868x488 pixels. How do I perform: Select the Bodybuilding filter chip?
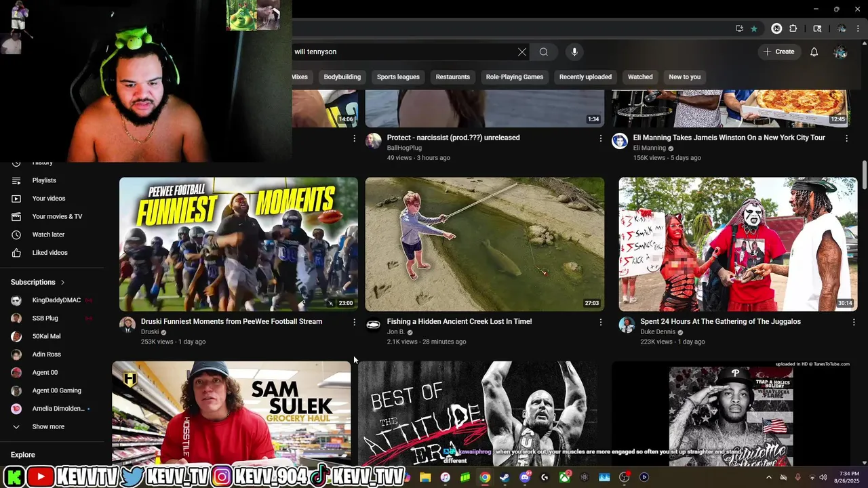342,77
